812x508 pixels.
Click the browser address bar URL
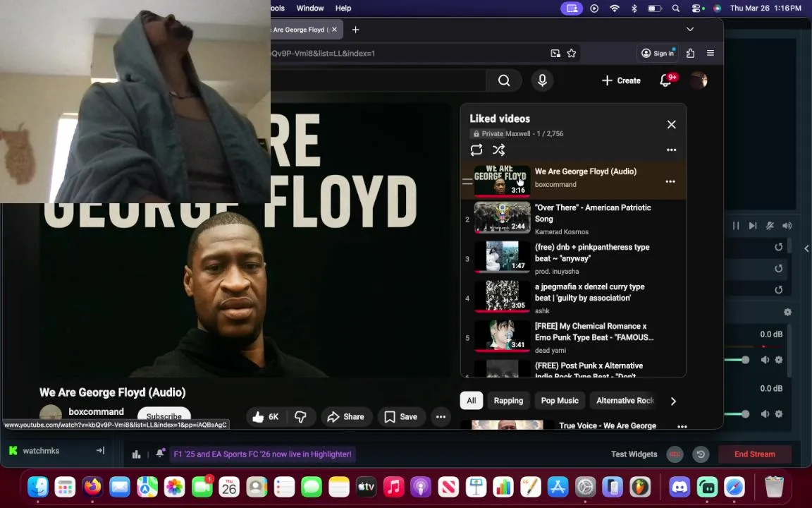[x=409, y=53]
